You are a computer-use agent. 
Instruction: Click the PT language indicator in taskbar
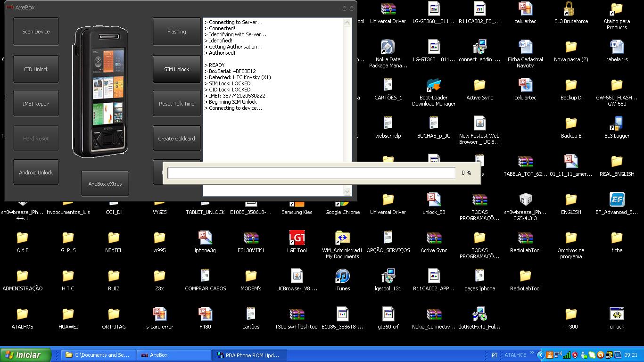(495, 355)
